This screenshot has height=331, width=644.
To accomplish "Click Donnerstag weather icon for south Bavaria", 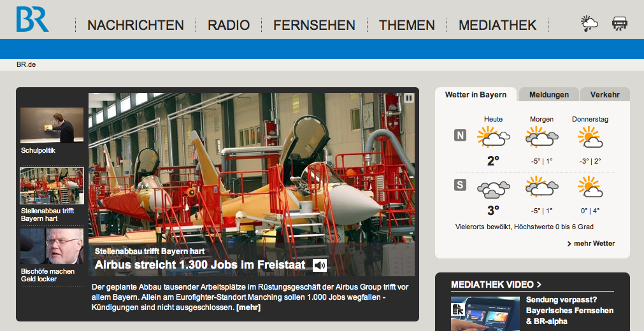I will click(589, 187).
